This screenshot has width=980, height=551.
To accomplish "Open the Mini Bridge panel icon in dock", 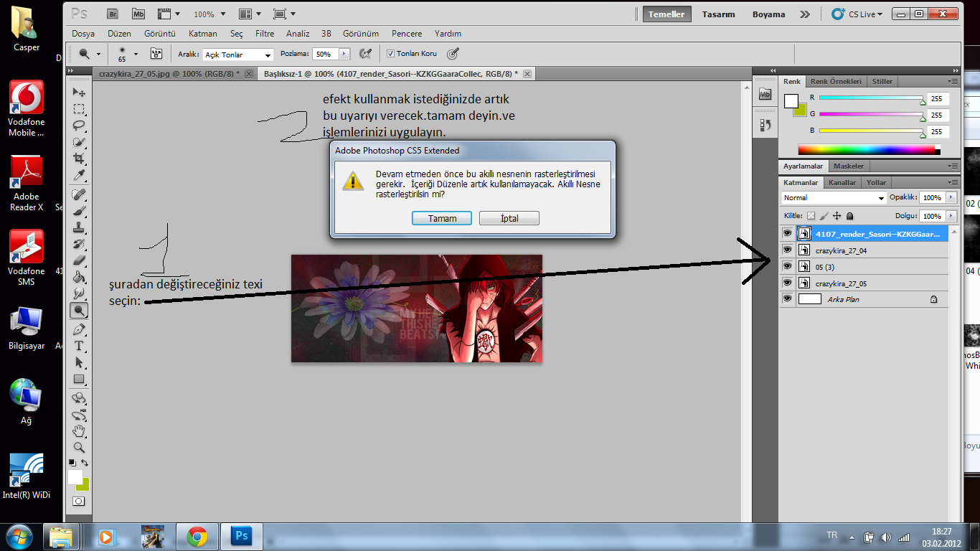I will [x=765, y=94].
